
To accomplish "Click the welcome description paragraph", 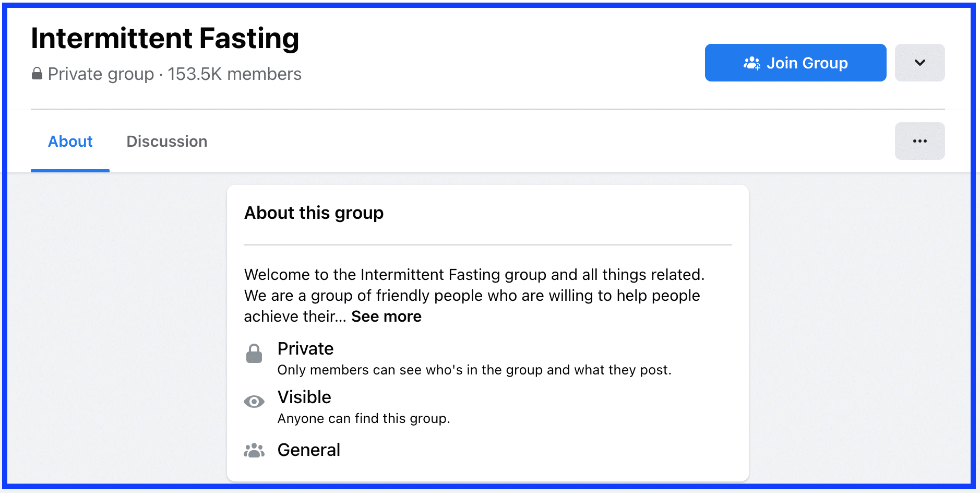I will [474, 296].
